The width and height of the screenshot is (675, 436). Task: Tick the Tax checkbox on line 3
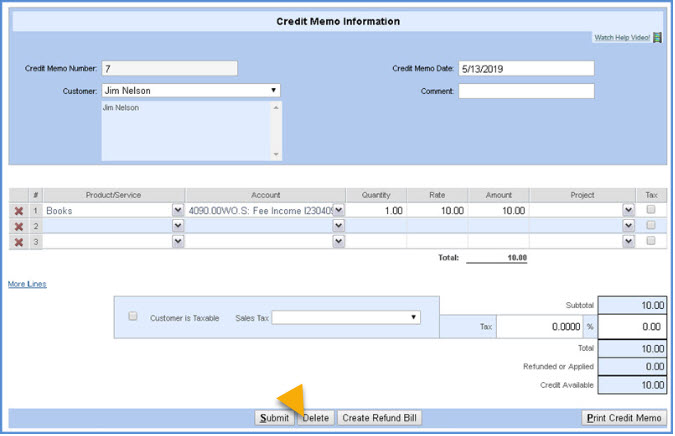651,240
